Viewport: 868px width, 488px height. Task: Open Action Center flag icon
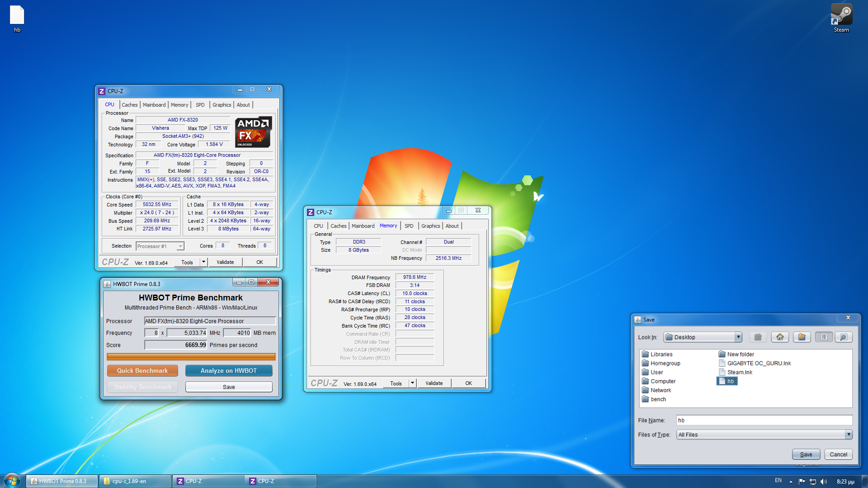point(802,481)
